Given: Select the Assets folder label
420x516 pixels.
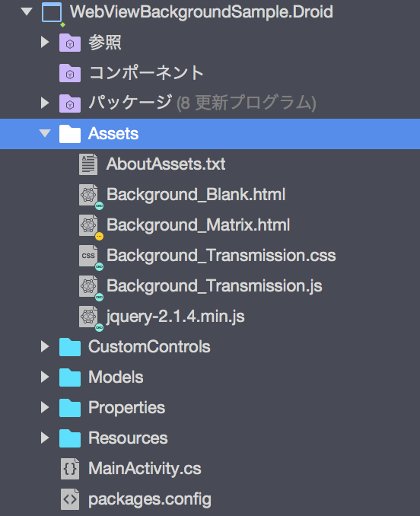Looking at the screenshot, I should [x=113, y=134].
